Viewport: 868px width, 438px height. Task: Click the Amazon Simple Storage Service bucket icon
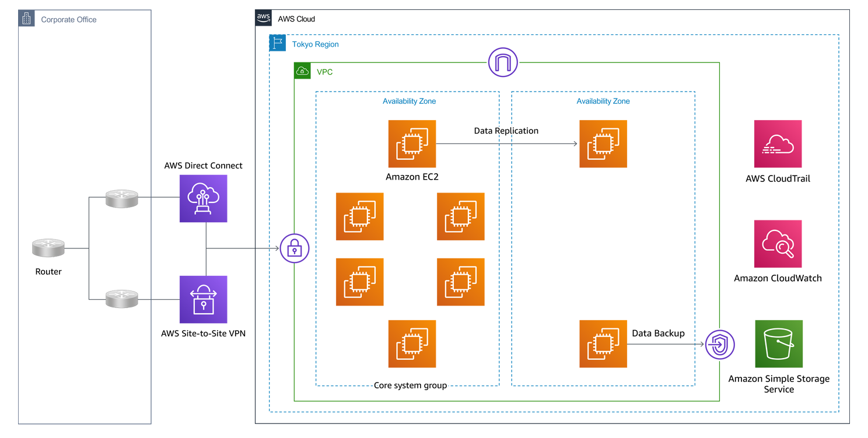(x=778, y=344)
